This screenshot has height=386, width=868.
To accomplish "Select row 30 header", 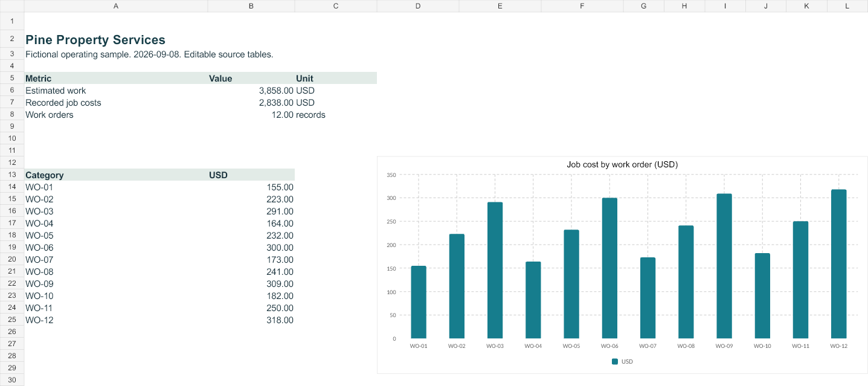I will coord(12,380).
